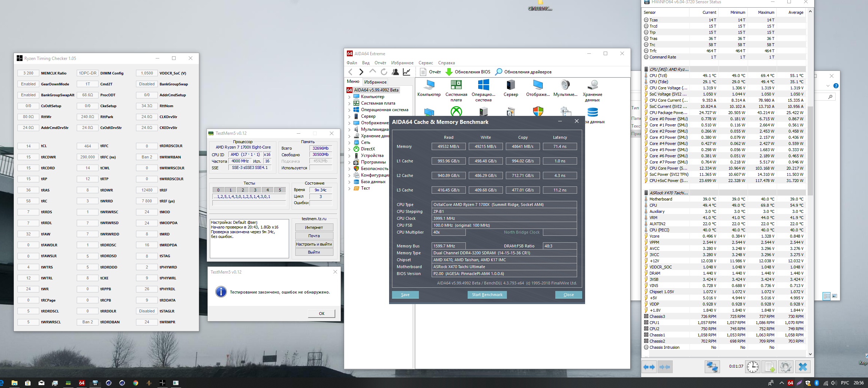Screen dimensions: 868x388
Task: Open the Справка menu in AIDA64
Action: point(447,63)
